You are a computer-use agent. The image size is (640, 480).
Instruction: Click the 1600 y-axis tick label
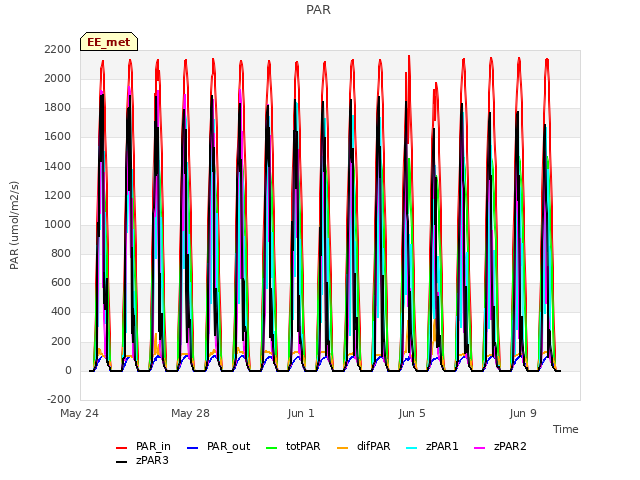[58, 137]
